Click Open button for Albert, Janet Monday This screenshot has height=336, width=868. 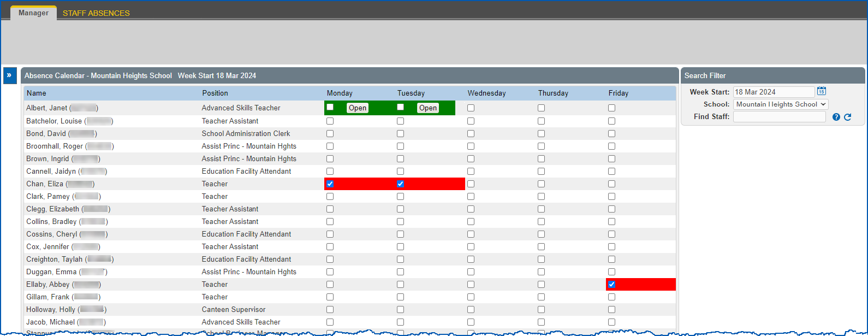point(358,108)
